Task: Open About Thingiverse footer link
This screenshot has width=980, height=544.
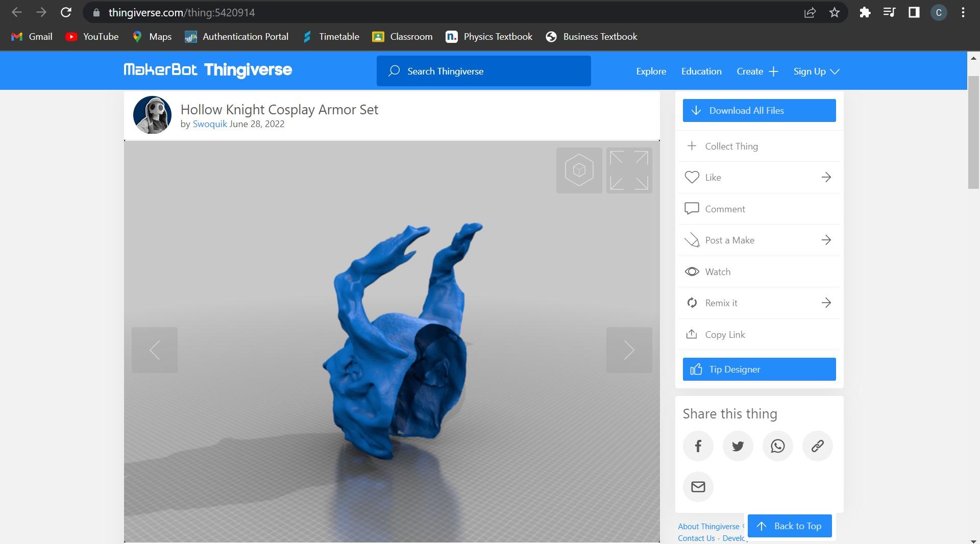Action: click(708, 527)
